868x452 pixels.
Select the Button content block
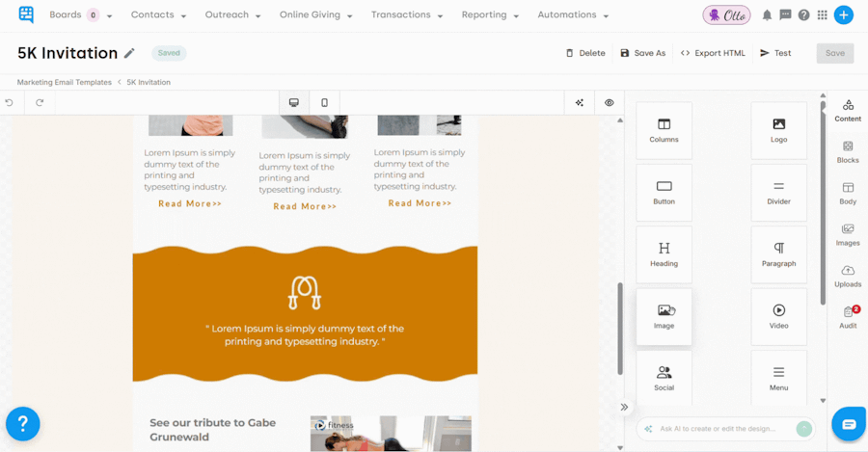pos(664,193)
